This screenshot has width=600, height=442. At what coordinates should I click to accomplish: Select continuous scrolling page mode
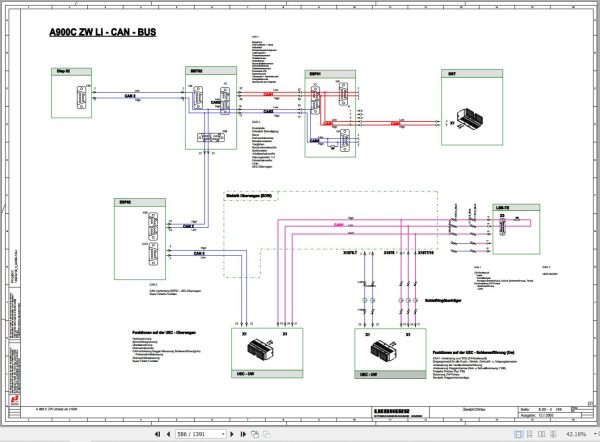pyautogui.click(x=530, y=434)
